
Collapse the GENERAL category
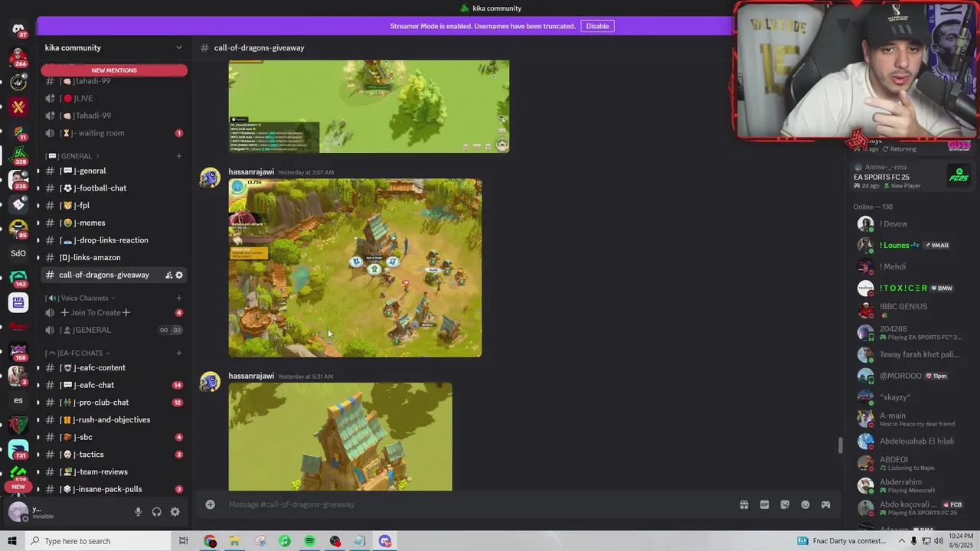[76, 156]
